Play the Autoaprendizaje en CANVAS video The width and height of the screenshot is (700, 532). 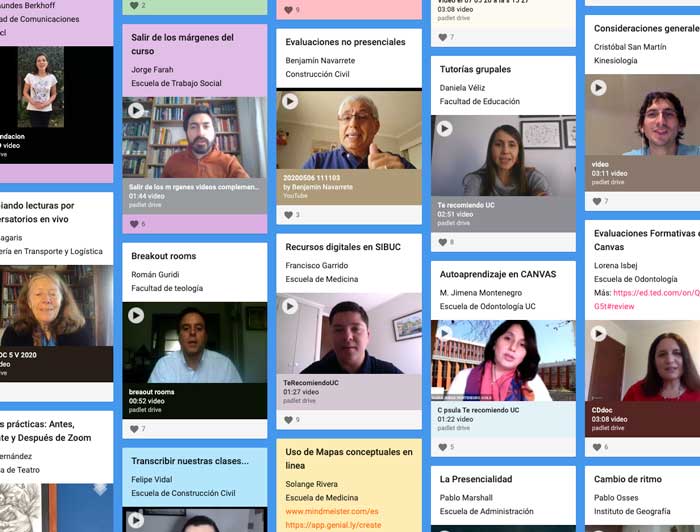444,333
